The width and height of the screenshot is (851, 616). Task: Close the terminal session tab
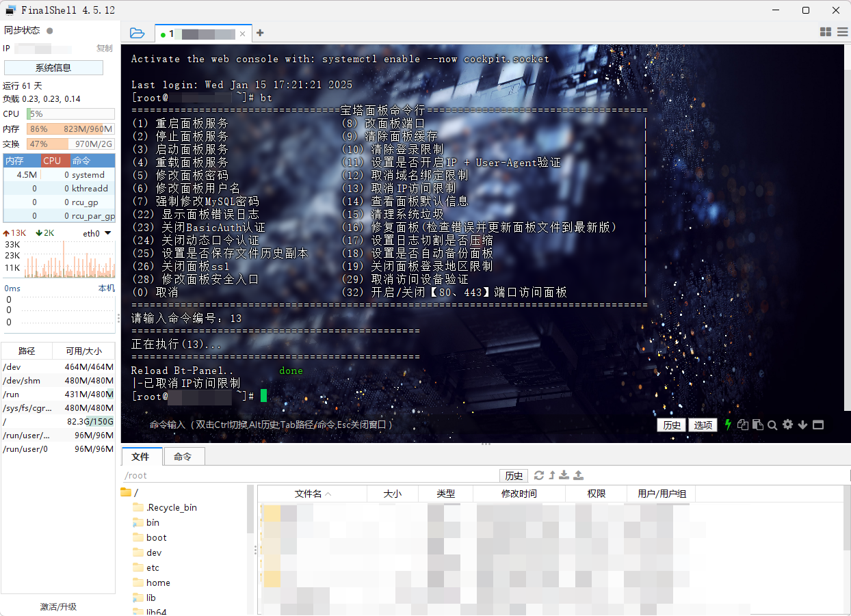(x=242, y=34)
